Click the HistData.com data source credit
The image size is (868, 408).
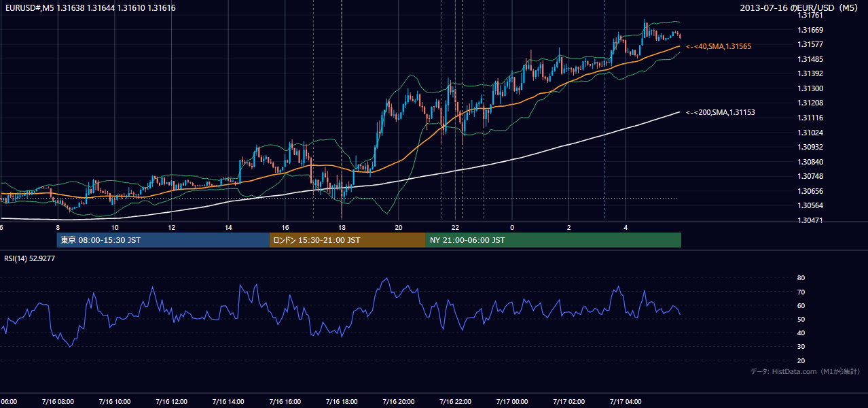point(806,371)
